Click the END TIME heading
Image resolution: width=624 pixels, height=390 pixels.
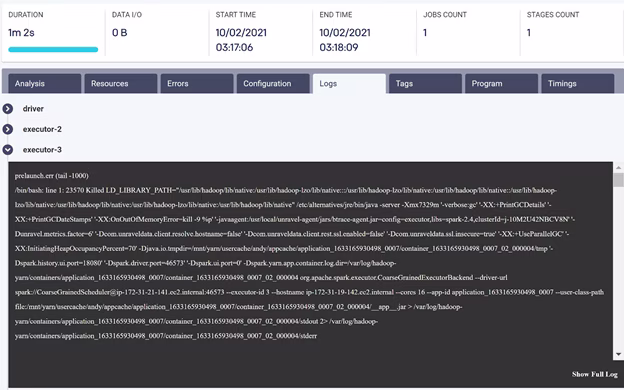click(336, 15)
